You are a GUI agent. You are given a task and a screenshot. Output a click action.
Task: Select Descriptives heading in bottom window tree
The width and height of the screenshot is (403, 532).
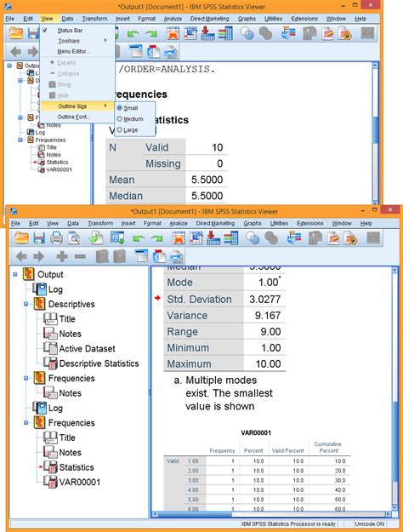pyautogui.click(x=71, y=304)
